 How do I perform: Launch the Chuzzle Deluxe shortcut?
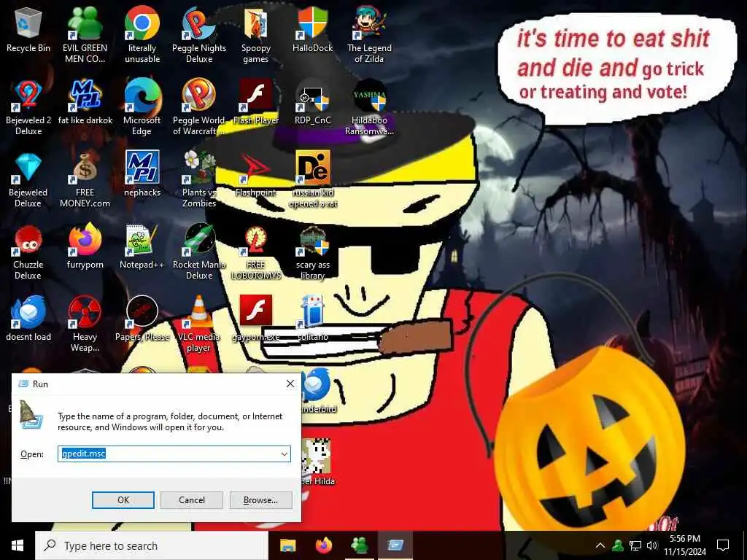pos(28,252)
